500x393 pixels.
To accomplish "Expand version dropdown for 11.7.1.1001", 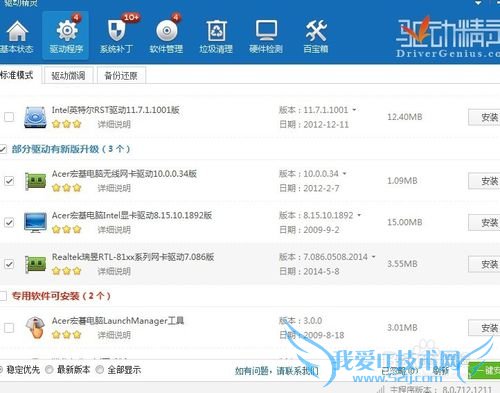I will [354, 110].
